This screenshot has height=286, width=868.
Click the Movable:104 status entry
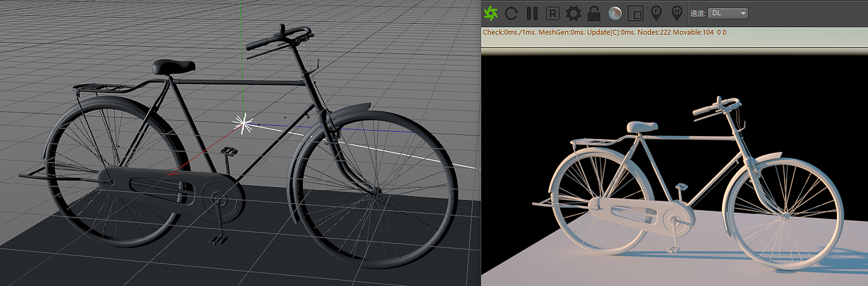tap(693, 32)
